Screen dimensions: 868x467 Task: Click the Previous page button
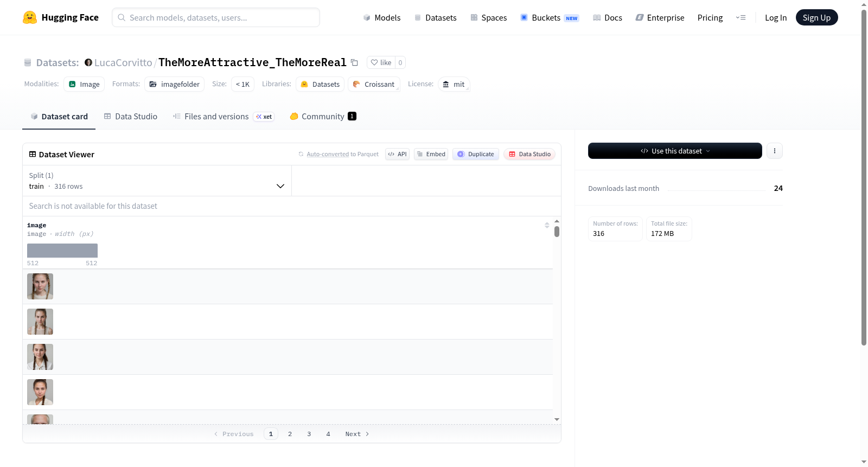click(234, 434)
